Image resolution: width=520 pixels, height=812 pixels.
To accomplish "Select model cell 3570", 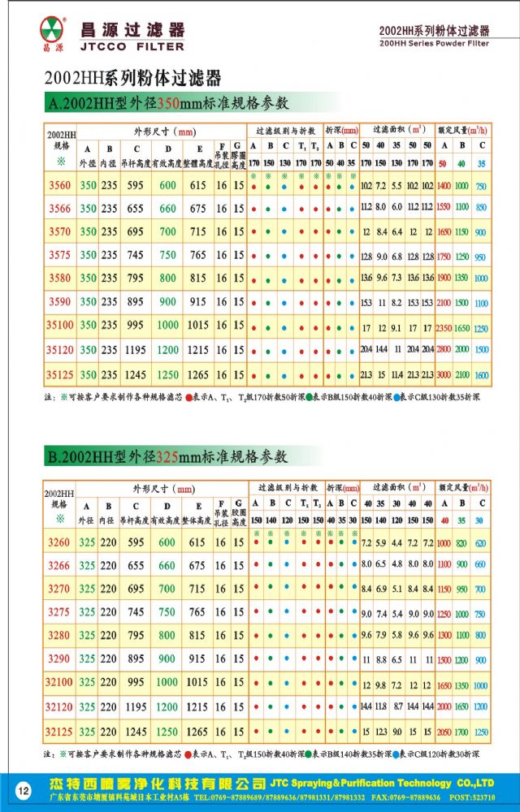I will pyautogui.click(x=60, y=231).
